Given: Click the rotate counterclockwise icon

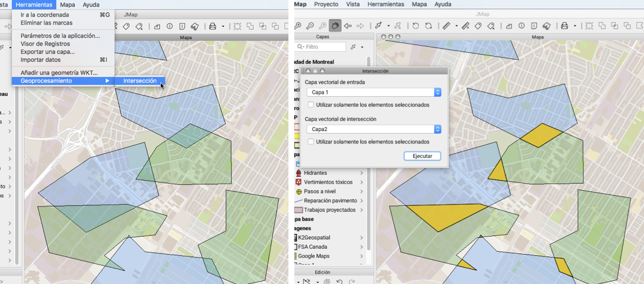Looking at the screenshot, I should coord(416,26).
